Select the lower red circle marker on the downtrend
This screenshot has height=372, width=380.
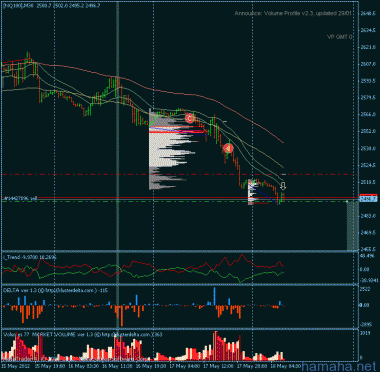[228, 148]
